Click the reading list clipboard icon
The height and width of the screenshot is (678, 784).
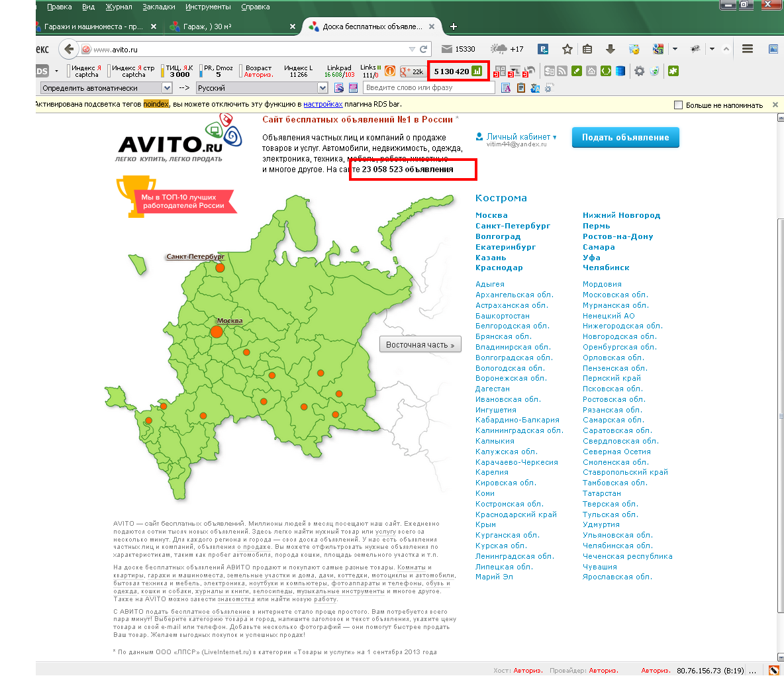tap(588, 49)
